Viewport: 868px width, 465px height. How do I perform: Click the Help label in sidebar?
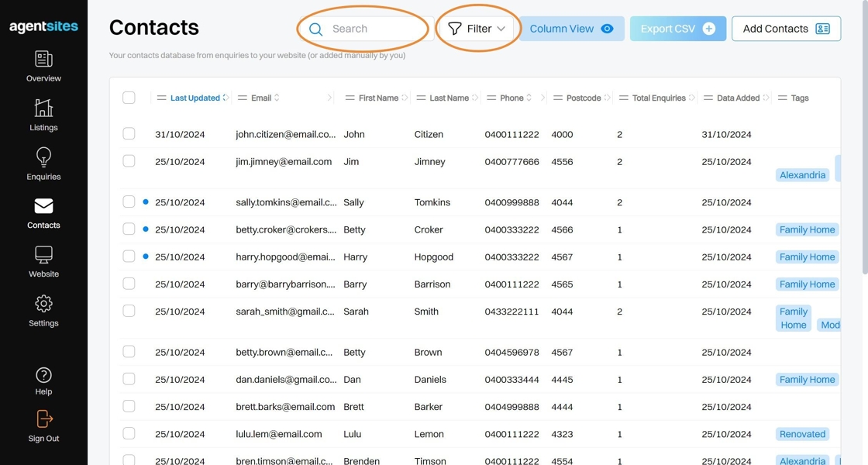(43, 392)
